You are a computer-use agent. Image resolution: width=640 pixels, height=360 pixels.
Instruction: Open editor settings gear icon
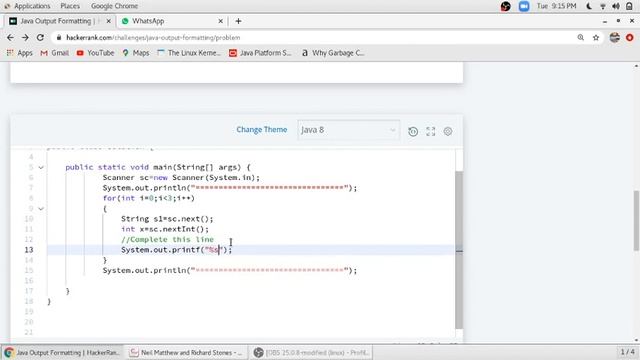point(448,131)
